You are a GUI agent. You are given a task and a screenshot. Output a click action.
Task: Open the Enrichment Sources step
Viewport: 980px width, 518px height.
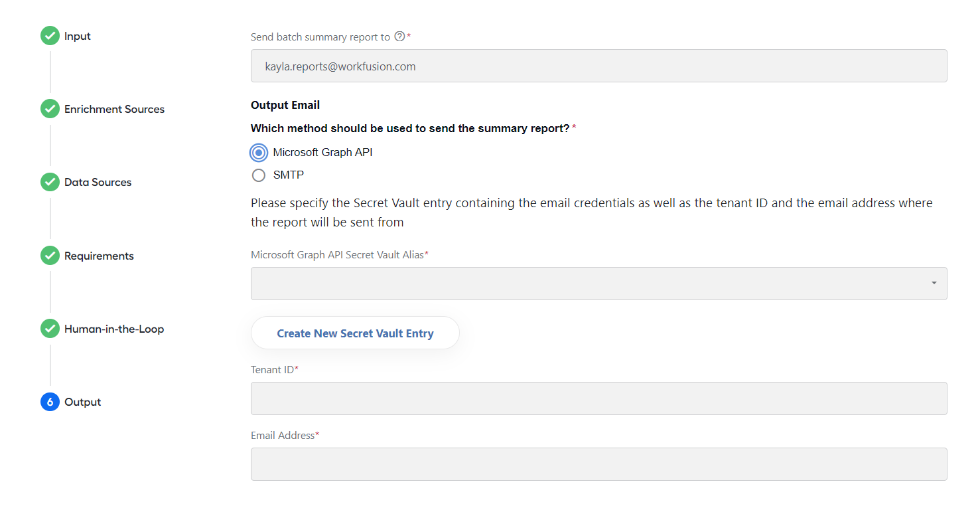click(x=114, y=109)
